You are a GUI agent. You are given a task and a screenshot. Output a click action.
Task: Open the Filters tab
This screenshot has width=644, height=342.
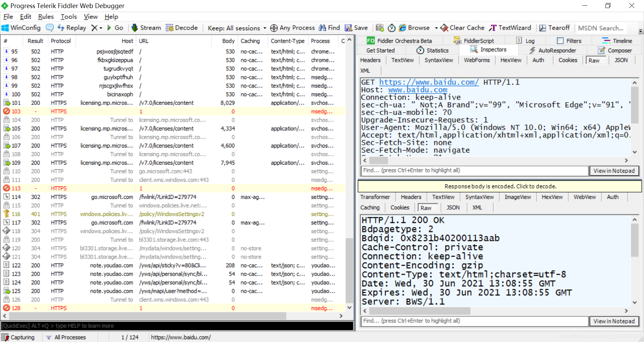click(x=569, y=41)
